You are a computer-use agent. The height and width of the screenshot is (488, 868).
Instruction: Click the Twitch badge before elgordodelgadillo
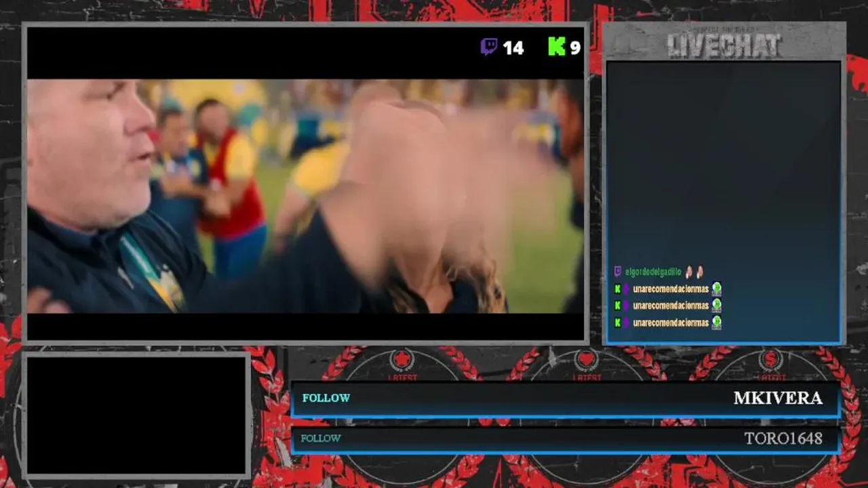pyautogui.click(x=618, y=272)
